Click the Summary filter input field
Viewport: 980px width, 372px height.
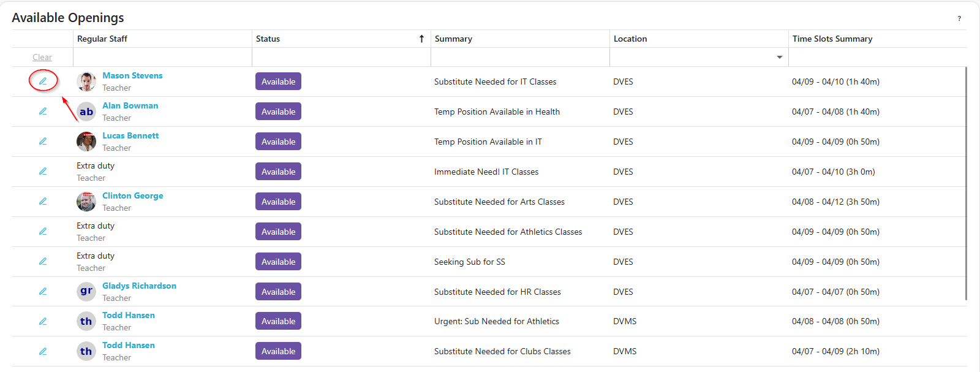tap(519, 57)
